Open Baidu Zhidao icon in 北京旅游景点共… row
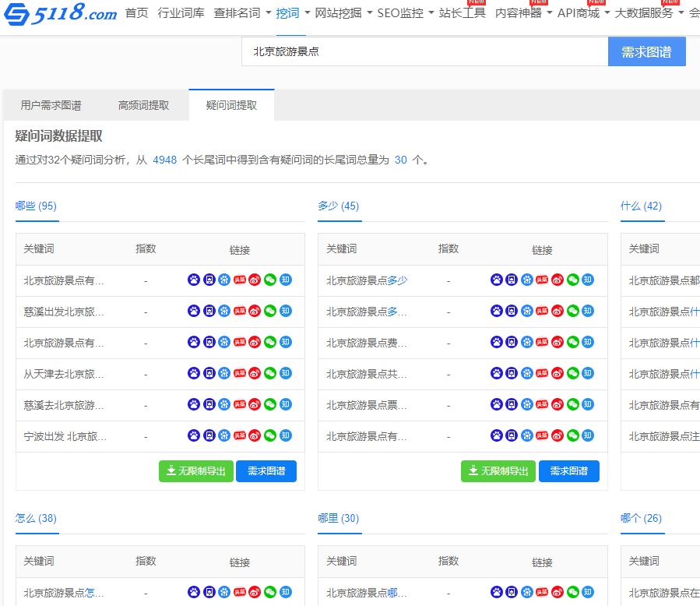The width and height of the screenshot is (700, 606). (x=527, y=373)
